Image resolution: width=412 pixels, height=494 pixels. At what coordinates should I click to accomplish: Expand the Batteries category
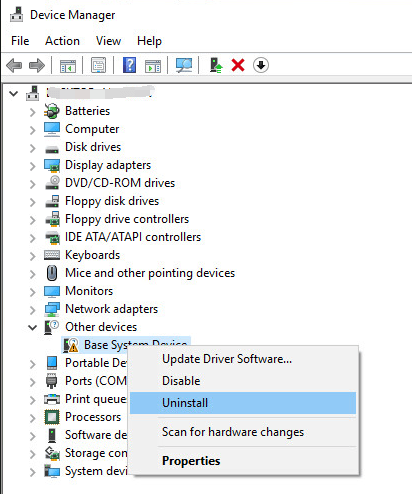pos(32,112)
